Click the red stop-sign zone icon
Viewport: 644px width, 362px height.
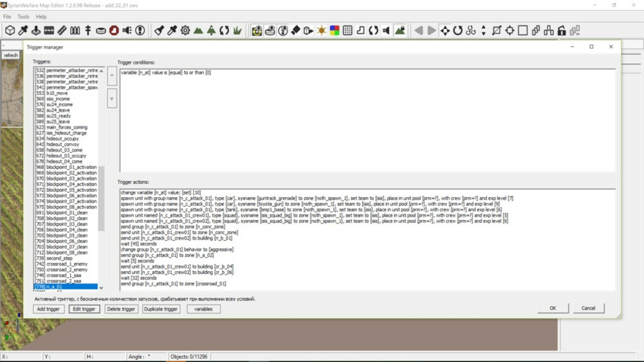[114, 31]
